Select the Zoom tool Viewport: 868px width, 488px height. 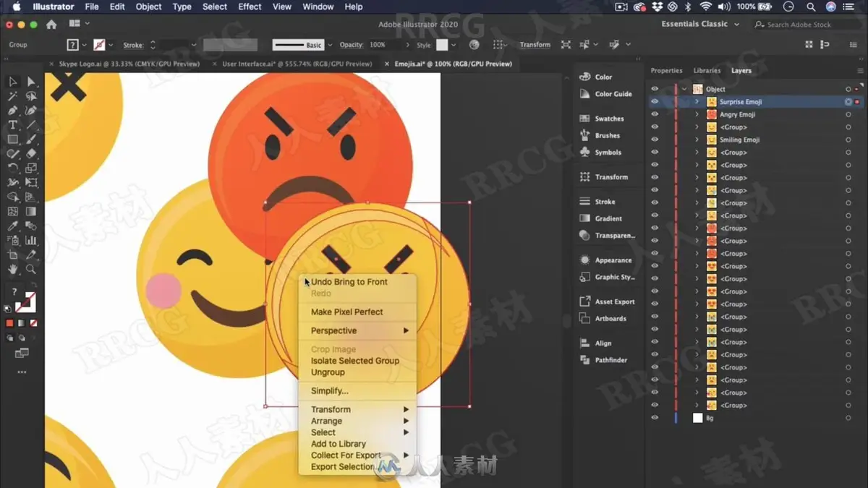point(31,270)
